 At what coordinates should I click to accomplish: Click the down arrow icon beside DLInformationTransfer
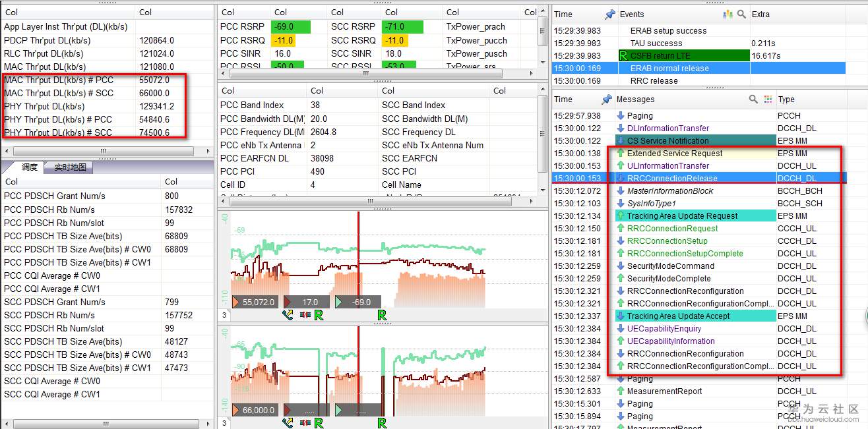click(x=621, y=129)
